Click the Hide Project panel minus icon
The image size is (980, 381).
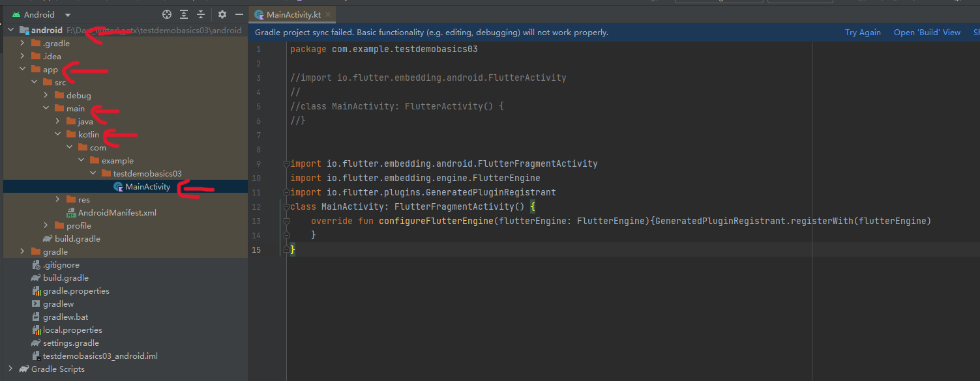pyautogui.click(x=238, y=14)
